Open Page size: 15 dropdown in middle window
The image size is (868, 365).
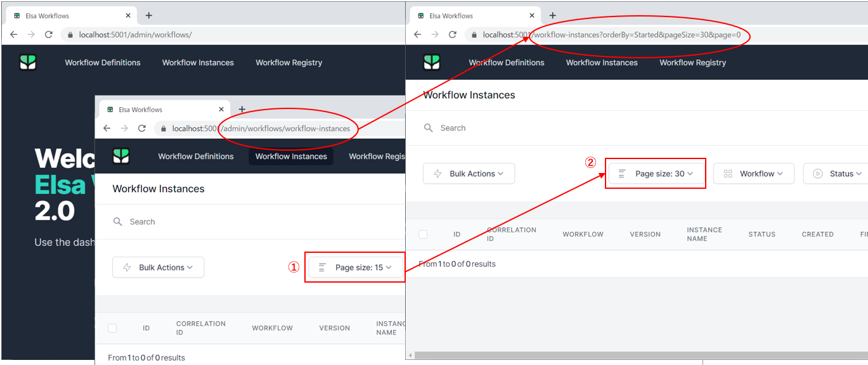pos(356,267)
